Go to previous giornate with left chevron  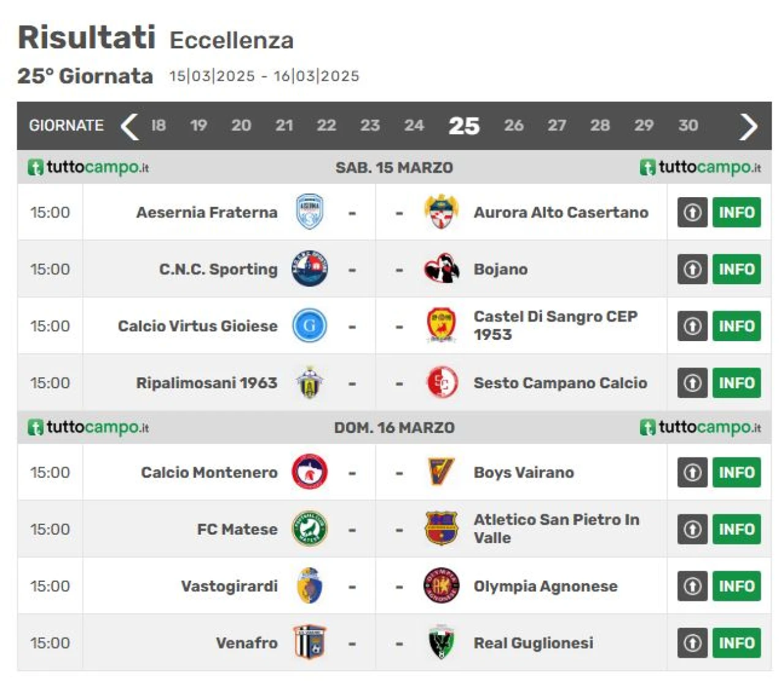click(129, 126)
